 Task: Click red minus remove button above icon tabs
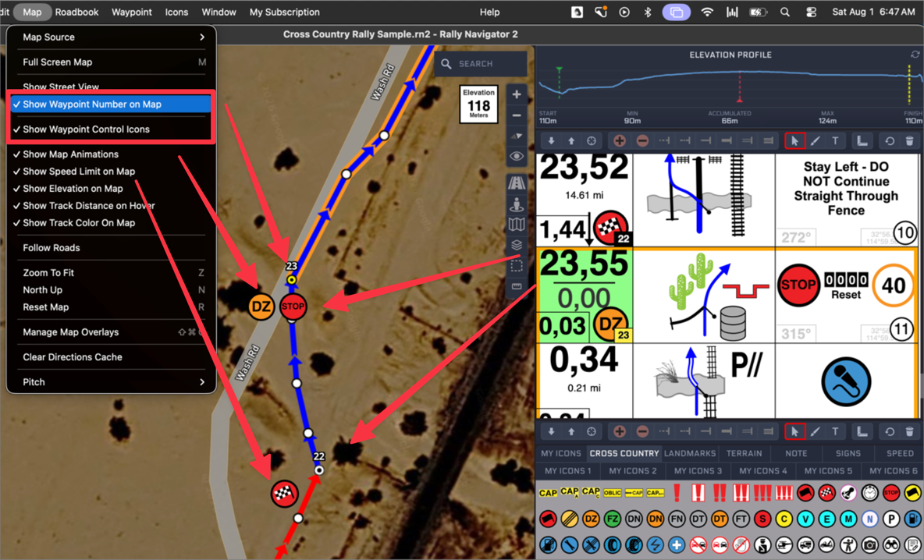click(642, 431)
